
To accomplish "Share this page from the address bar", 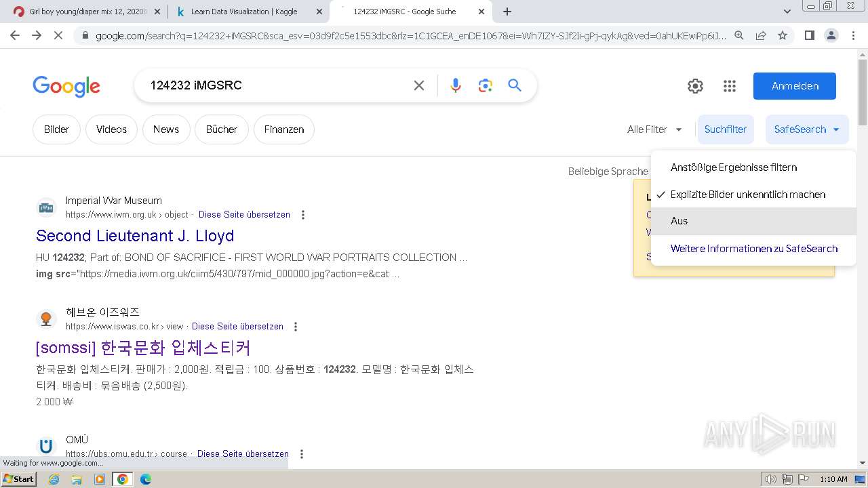I will click(761, 36).
